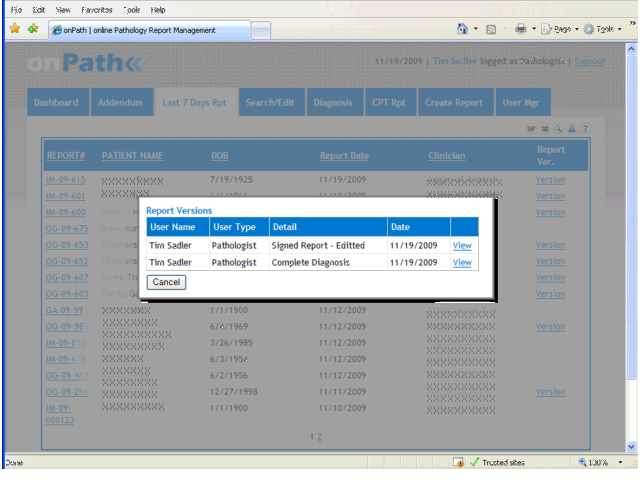View the Signed Report - Editted version
The image size is (640, 480).
(x=462, y=245)
